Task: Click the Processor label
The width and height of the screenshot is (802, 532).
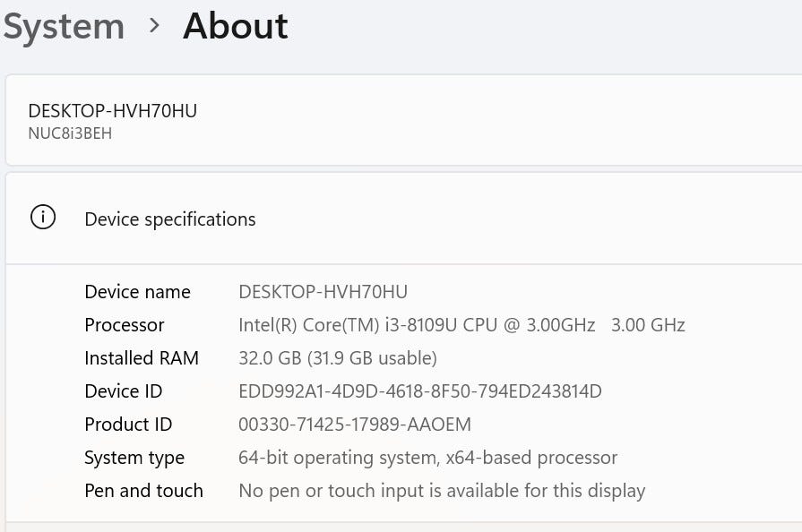Action: click(125, 325)
